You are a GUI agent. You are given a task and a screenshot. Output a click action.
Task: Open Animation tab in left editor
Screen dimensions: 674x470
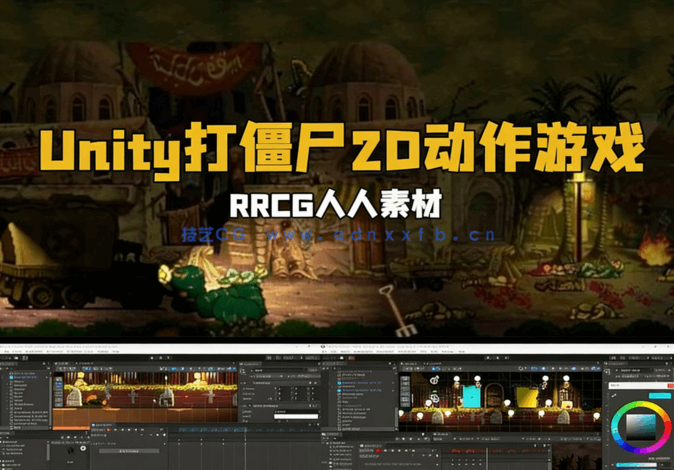pos(102,425)
